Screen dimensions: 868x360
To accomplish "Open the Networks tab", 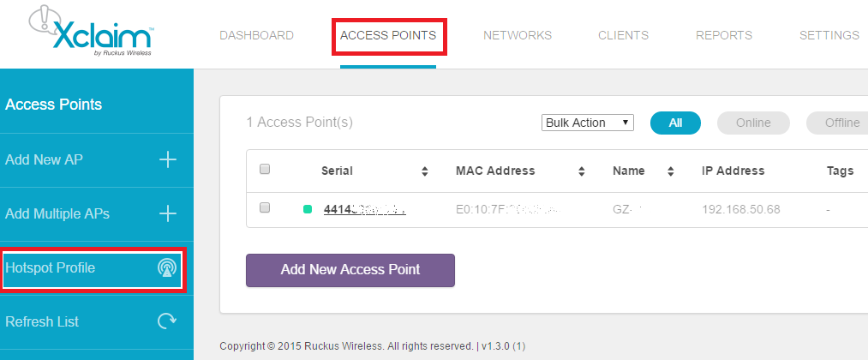I will [518, 35].
